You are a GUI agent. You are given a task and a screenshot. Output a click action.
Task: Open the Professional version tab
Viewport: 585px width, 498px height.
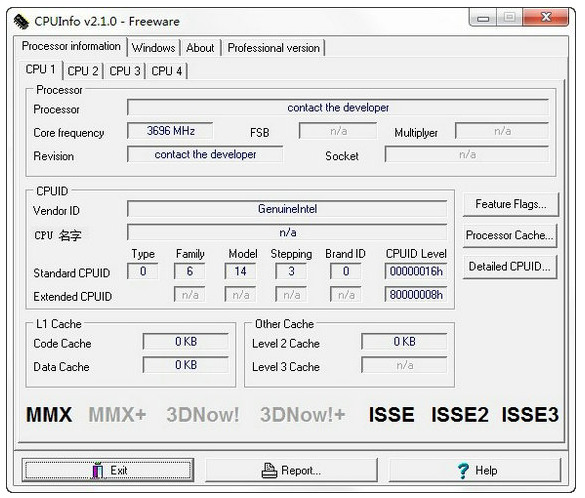coord(273,48)
